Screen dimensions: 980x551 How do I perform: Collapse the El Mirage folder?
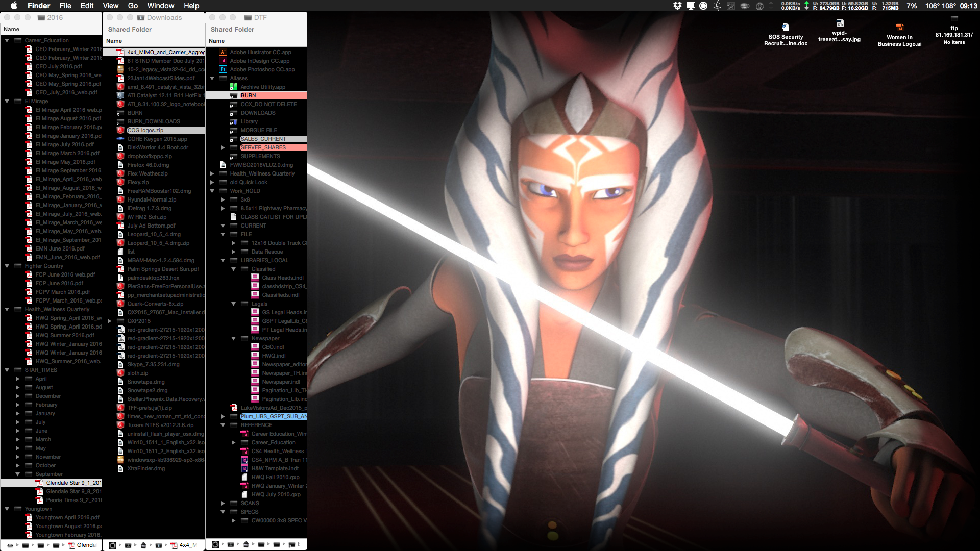tap(7, 101)
